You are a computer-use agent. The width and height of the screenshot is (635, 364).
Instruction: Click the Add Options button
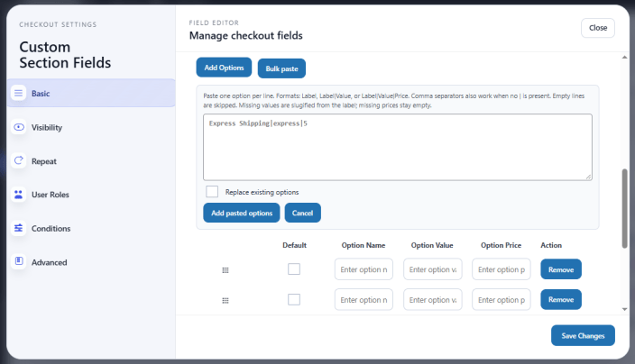click(224, 68)
